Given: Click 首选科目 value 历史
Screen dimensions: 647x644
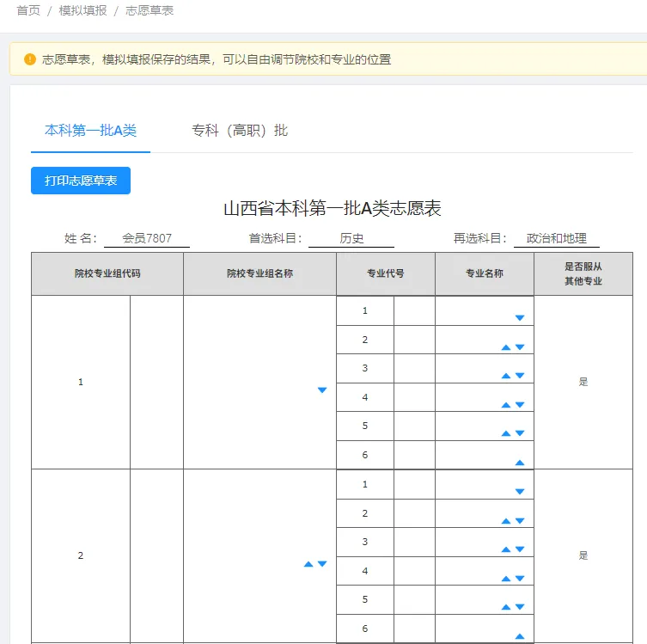Looking at the screenshot, I should click(351, 238).
